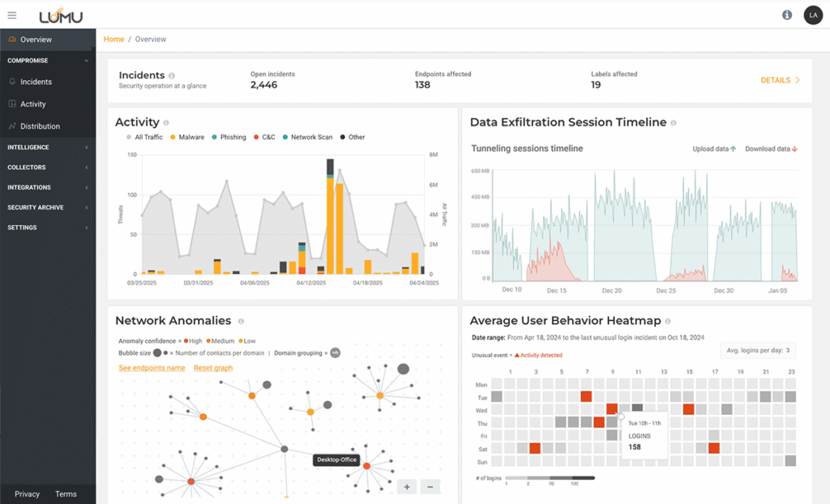830x504 pixels.
Task: Click the info icon beside Incidents title
Action: point(172,75)
